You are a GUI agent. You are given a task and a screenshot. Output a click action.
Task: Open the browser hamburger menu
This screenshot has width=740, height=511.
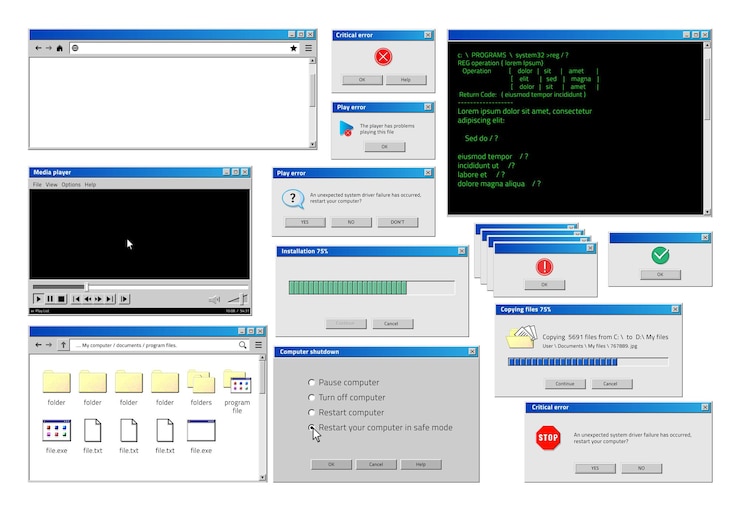click(x=308, y=48)
